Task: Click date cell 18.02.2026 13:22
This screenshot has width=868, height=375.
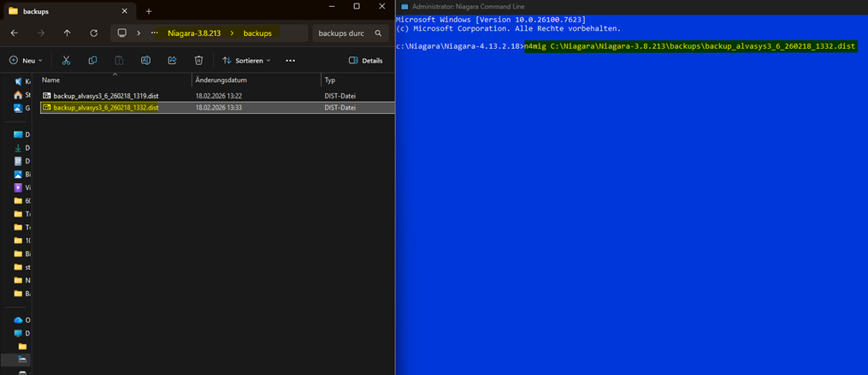Action: point(219,96)
